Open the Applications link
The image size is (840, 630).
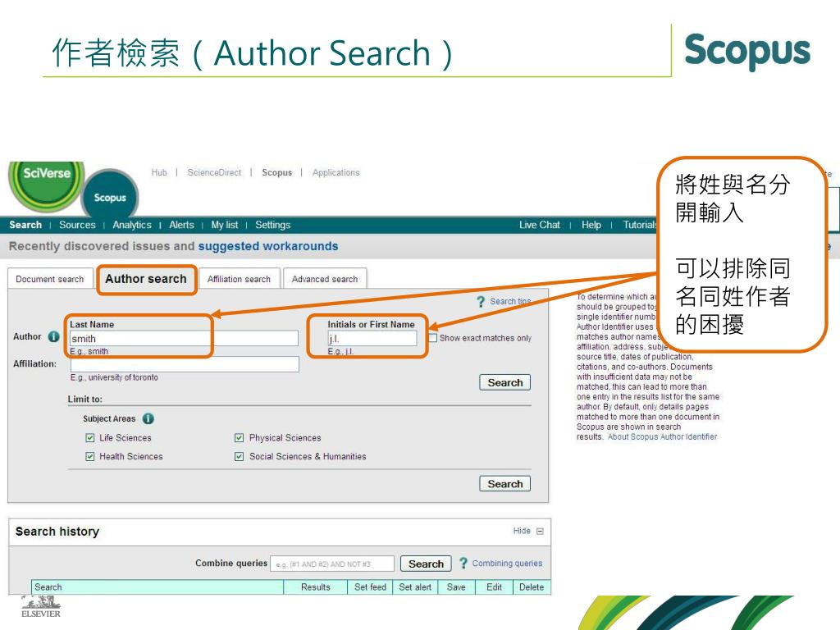click(336, 172)
